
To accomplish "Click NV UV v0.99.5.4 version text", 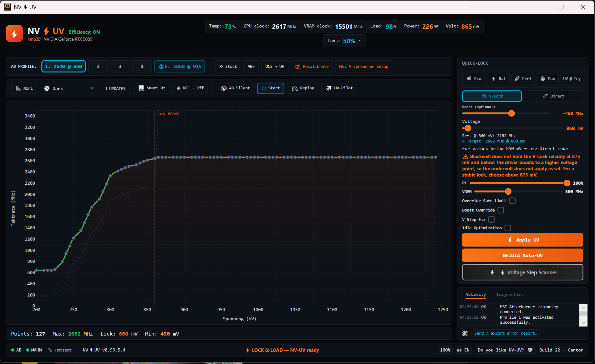I will [x=104, y=350].
